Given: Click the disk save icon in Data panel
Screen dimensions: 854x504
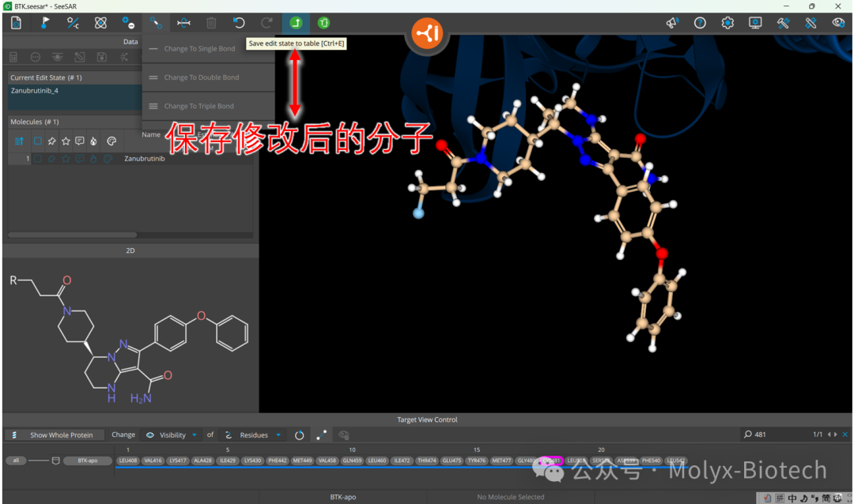Looking at the screenshot, I should 102,57.
